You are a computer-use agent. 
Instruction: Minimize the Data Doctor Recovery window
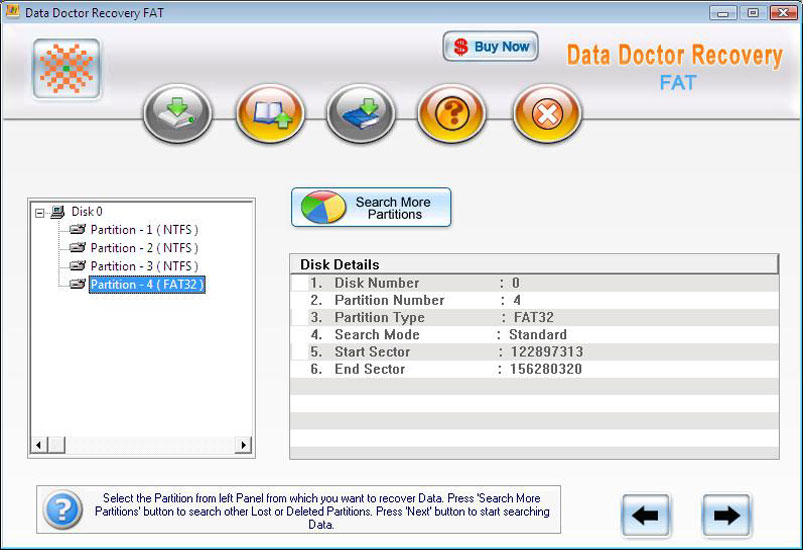click(x=723, y=13)
